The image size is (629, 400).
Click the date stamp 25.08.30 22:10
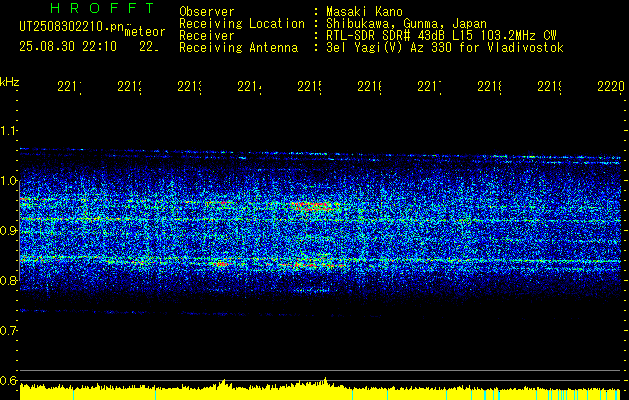point(68,47)
